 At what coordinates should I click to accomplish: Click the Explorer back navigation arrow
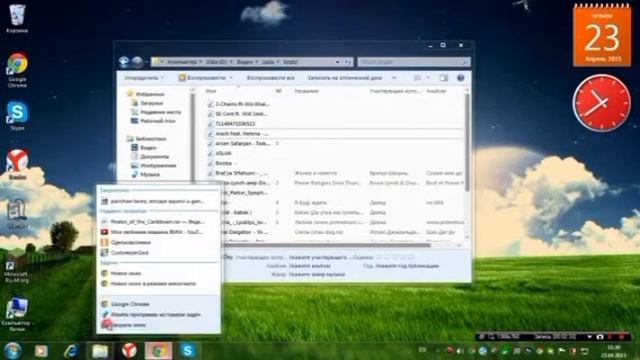(x=124, y=62)
